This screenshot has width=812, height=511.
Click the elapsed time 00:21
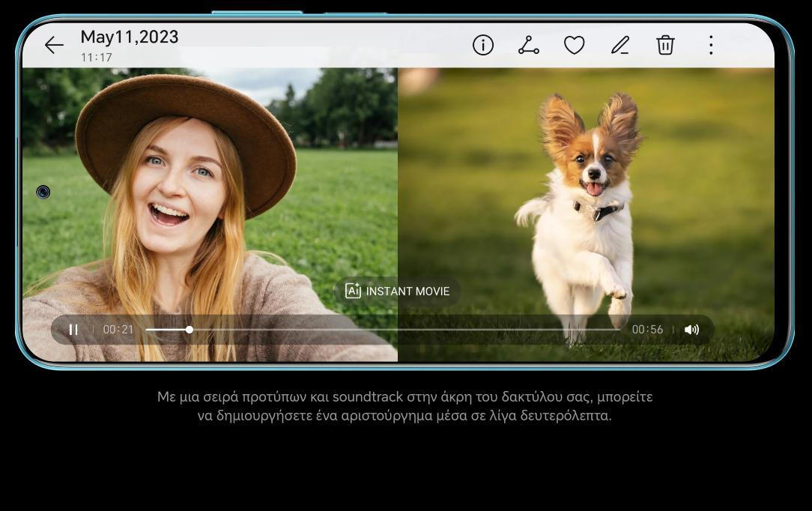tap(118, 329)
